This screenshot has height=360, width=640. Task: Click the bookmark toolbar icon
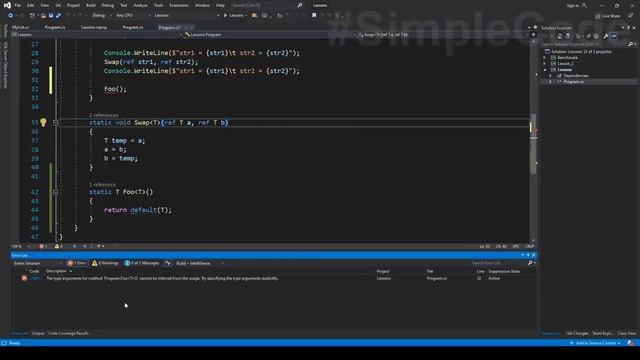coord(314,16)
